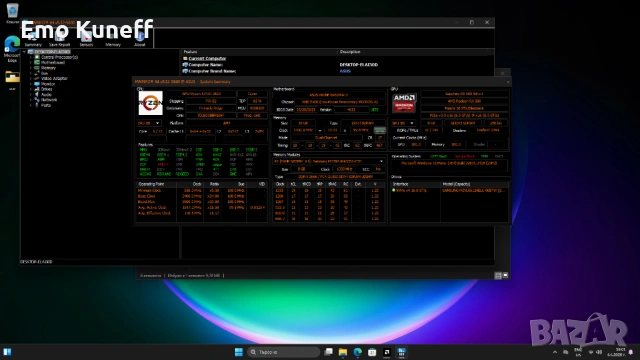Screen dimensions: 640x360
Task: Open the Microsoft Edge desktop shortcut
Action: point(12,49)
